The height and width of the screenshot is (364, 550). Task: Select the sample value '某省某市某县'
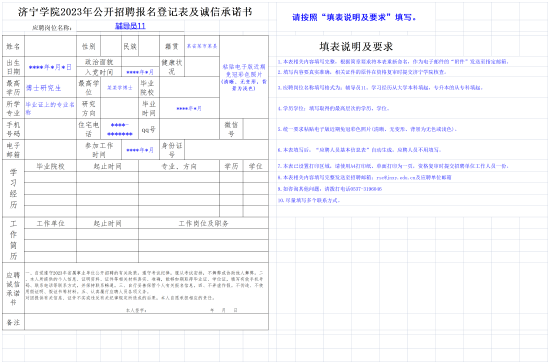202,46
